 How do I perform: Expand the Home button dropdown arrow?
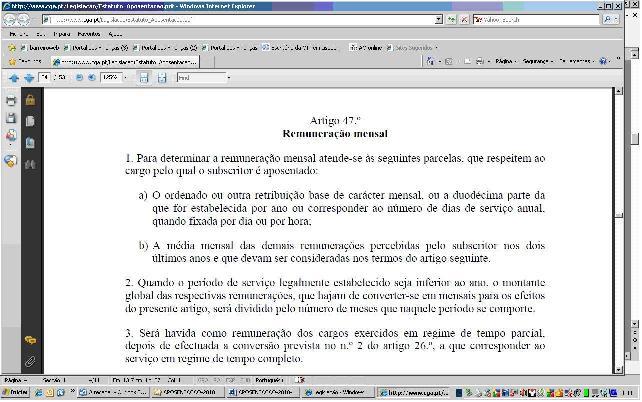click(439, 61)
